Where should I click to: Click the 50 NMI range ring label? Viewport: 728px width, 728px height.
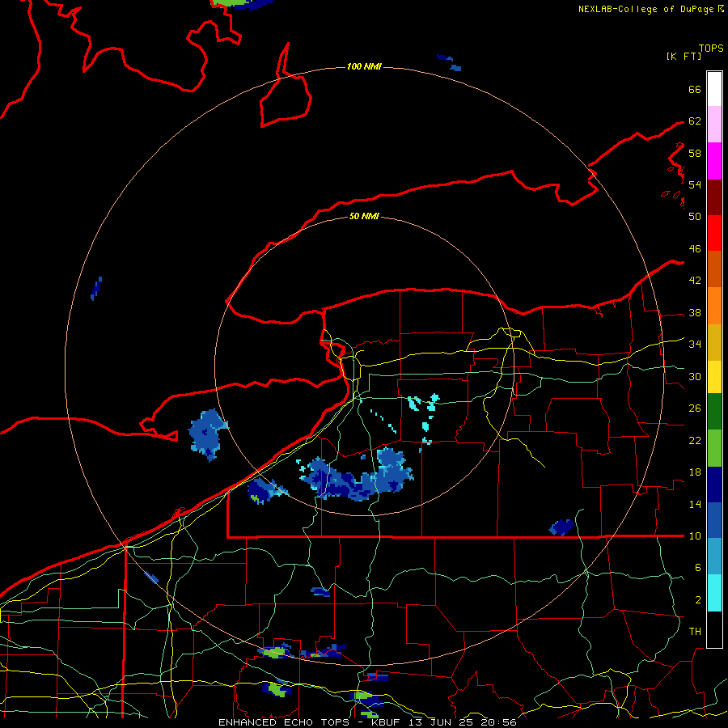click(364, 216)
